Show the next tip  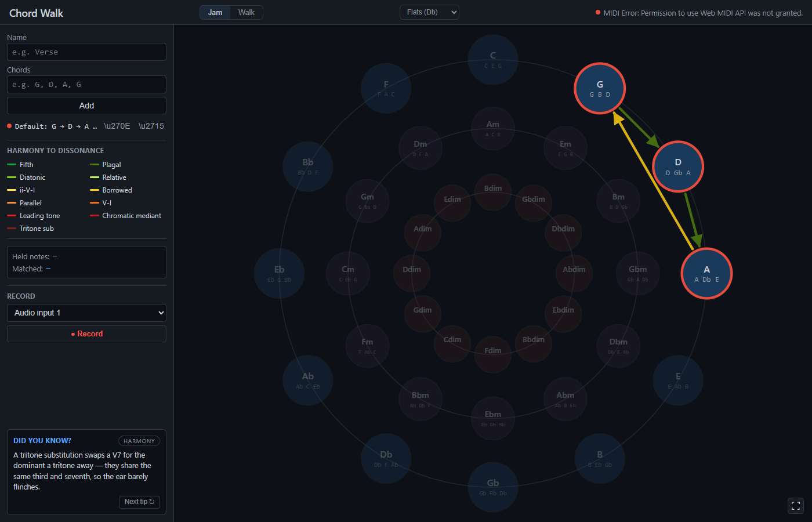(x=139, y=502)
